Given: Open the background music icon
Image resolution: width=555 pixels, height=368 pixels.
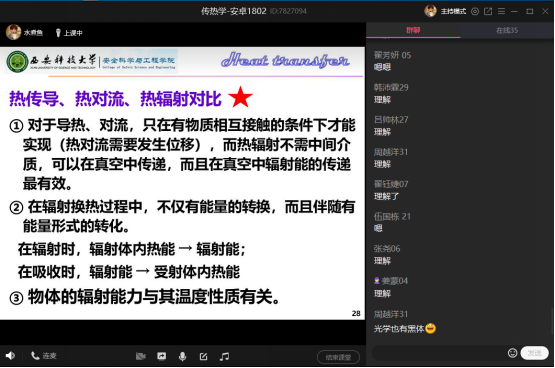Looking at the screenshot, I should (224, 356).
